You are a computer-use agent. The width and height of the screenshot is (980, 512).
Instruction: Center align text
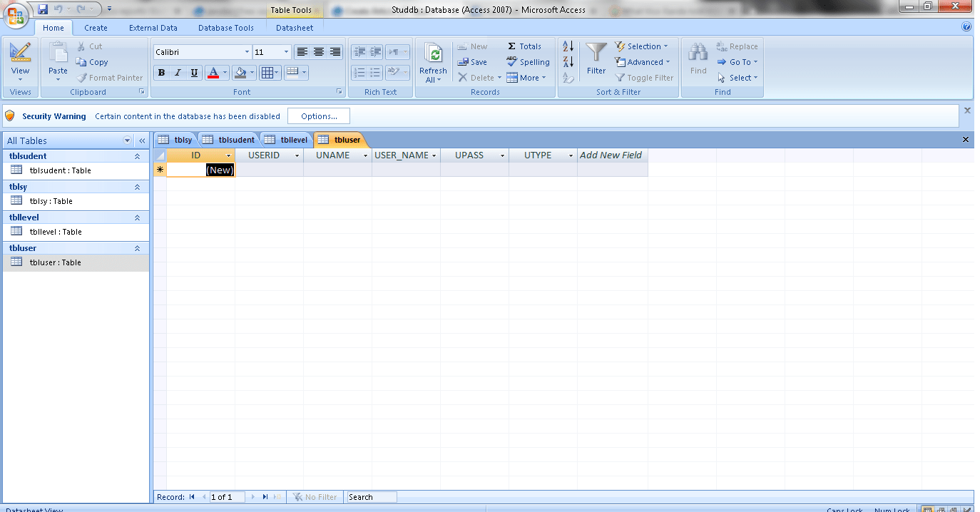point(319,52)
